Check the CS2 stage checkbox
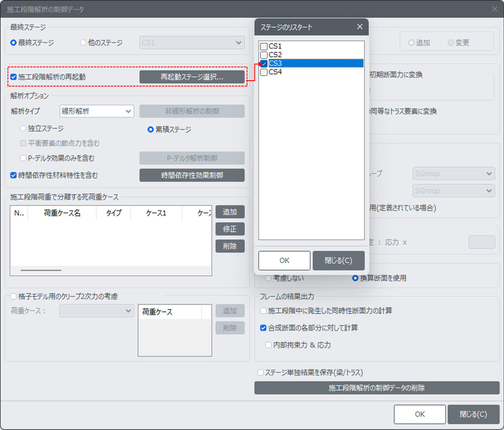Viewport: 504px width, 430px height. [264, 55]
